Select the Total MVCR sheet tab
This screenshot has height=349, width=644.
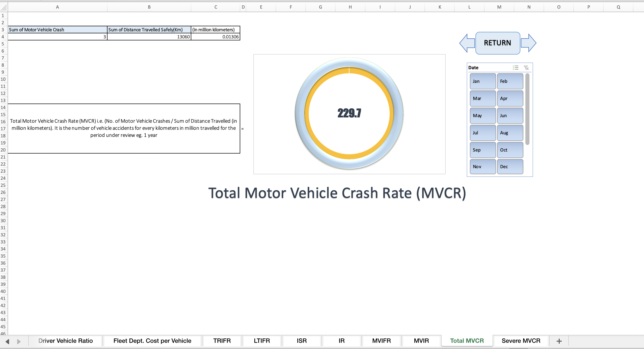(x=467, y=341)
